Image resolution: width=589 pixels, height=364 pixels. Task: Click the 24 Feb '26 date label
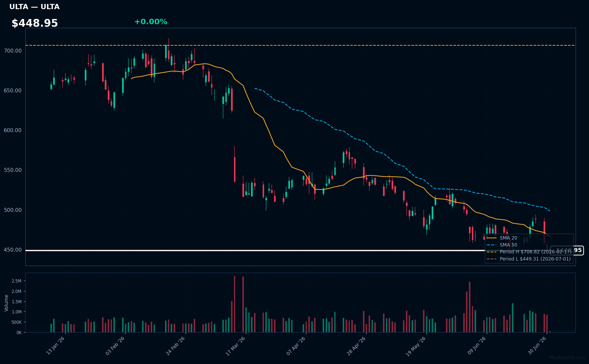(x=175, y=346)
